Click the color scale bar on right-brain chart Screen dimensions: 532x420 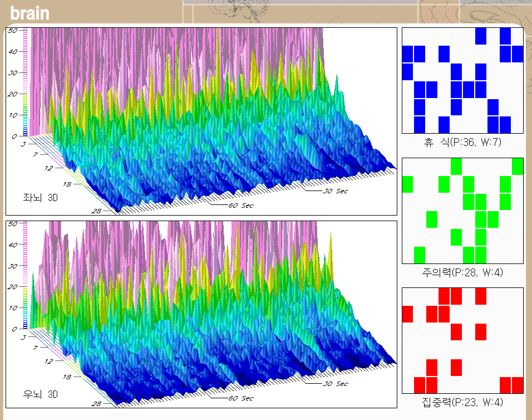click(x=26, y=276)
